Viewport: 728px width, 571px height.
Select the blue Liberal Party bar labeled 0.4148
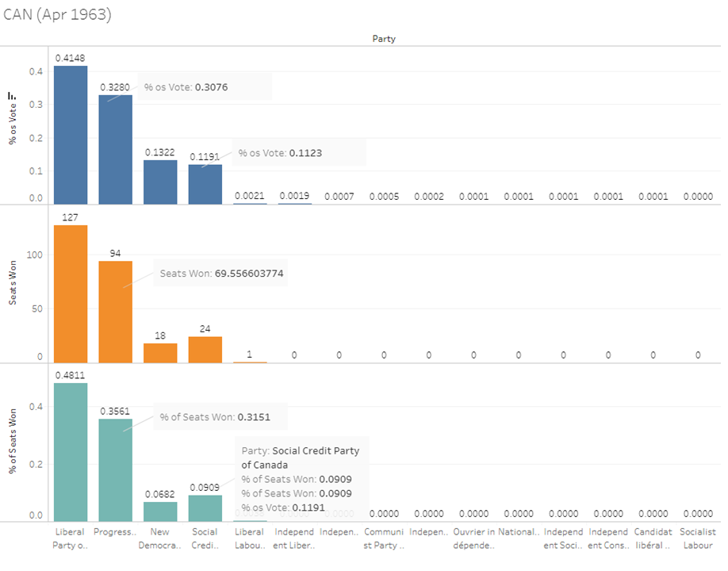click(71, 135)
